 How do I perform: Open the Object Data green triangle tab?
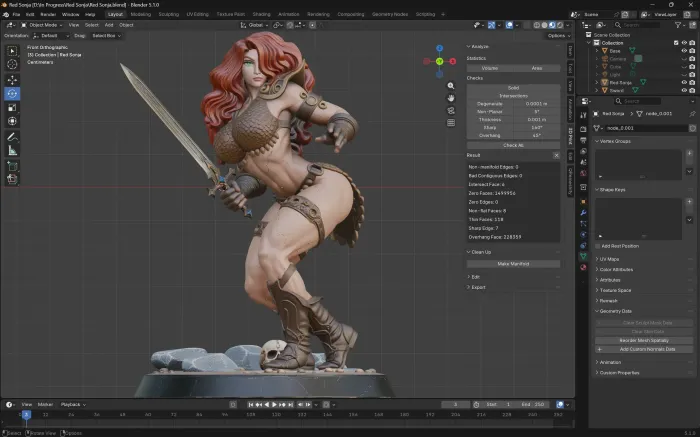[583, 256]
